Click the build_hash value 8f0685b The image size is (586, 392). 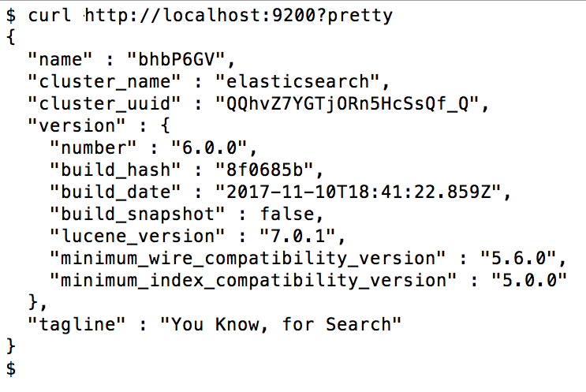(264, 170)
